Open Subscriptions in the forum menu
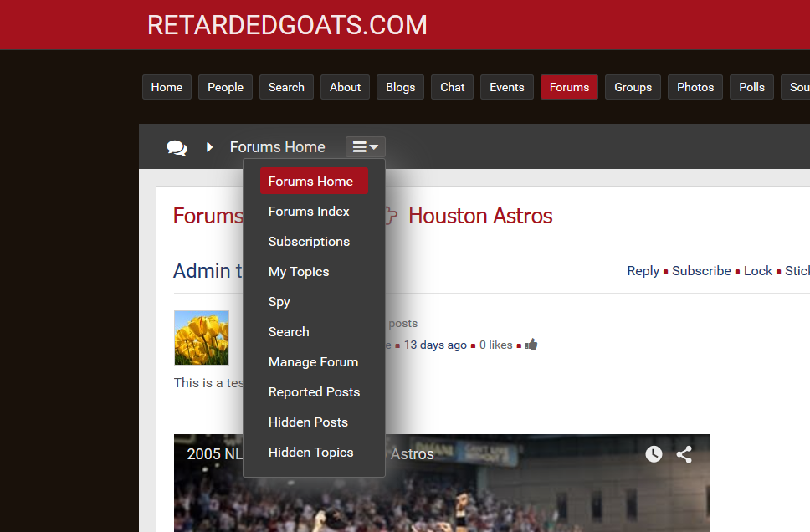The width and height of the screenshot is (810, 532). pos(309,242)
